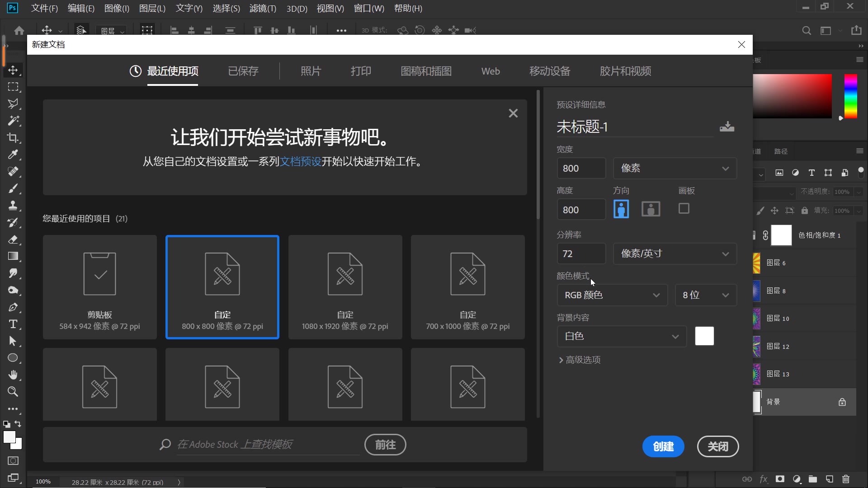
Task: Select the Ellipse shape tool
Action: pos(13,358)
